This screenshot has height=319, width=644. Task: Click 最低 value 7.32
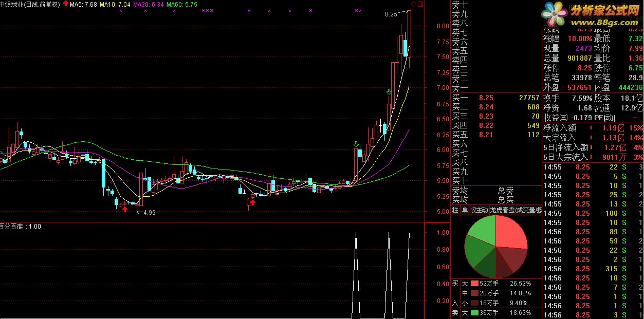635,39
